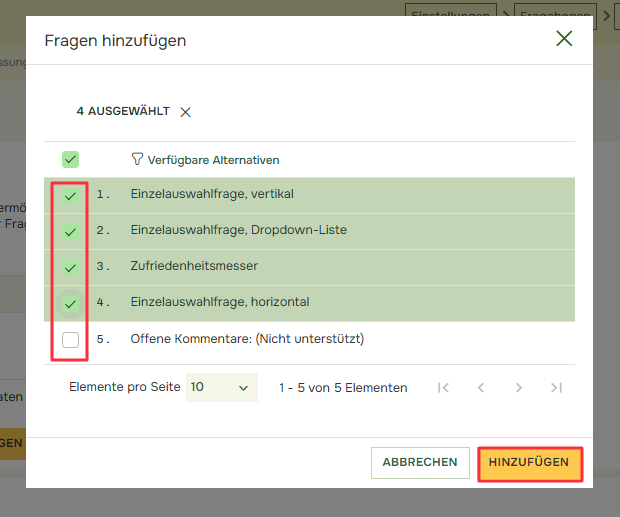Close the Fragen hinzufügen dialog
The image size is (620, 517).
point(564,39)
